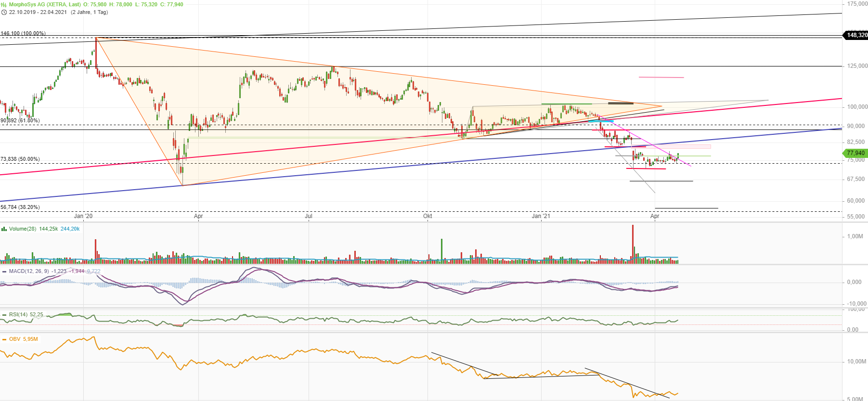The image size is (868, 401).
Task: Click the 82,500 price axis label
Action: coord(856,142)
